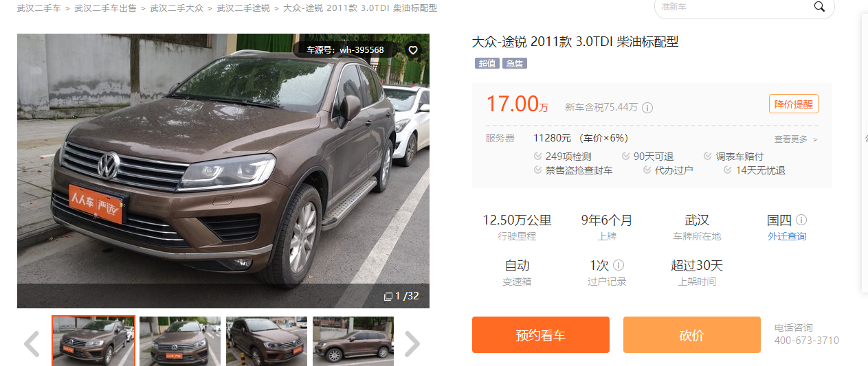Click the 降价提醒 price alert button

(793, 104)
